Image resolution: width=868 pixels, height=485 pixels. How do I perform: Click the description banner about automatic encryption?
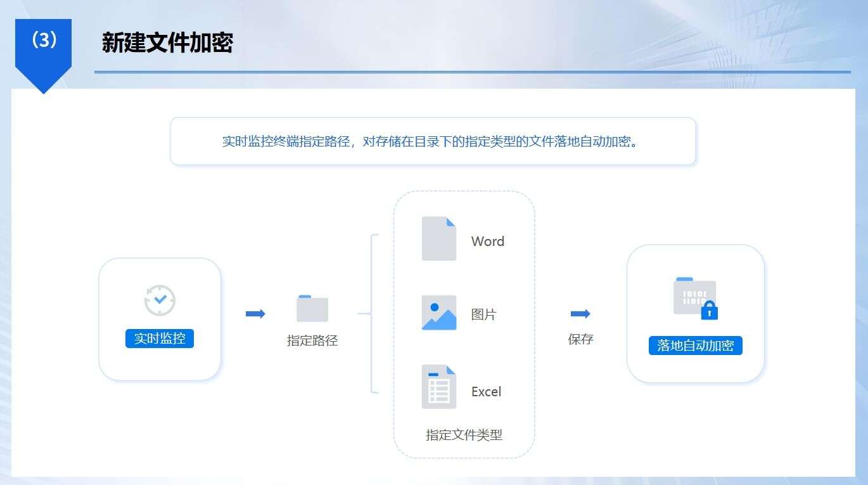pos(433,142)
